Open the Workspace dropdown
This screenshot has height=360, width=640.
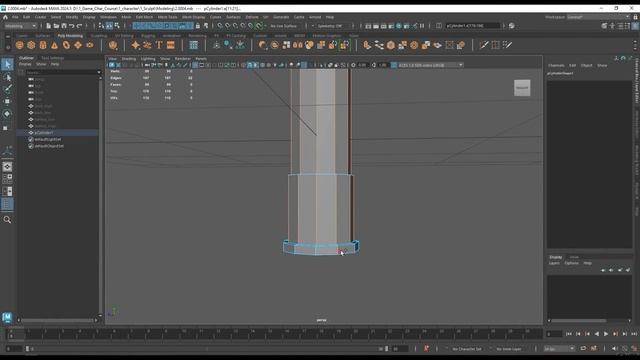(598, 17)
